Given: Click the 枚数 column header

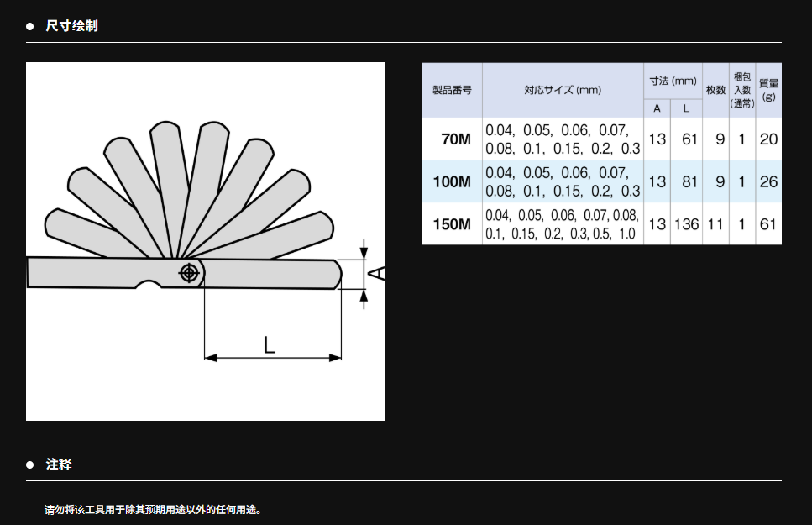Looking at the screenshot, I should coord(715,90).
